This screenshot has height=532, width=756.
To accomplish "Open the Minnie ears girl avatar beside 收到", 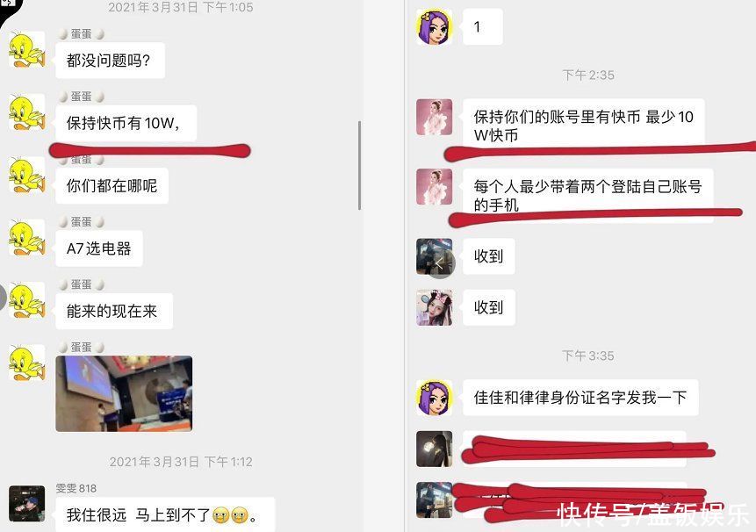I will (435, 307).
